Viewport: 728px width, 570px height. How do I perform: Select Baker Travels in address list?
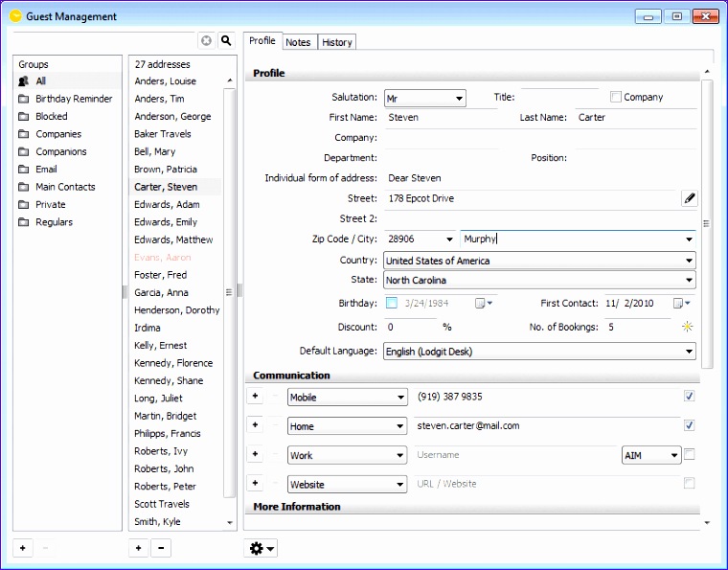point(163,134)
